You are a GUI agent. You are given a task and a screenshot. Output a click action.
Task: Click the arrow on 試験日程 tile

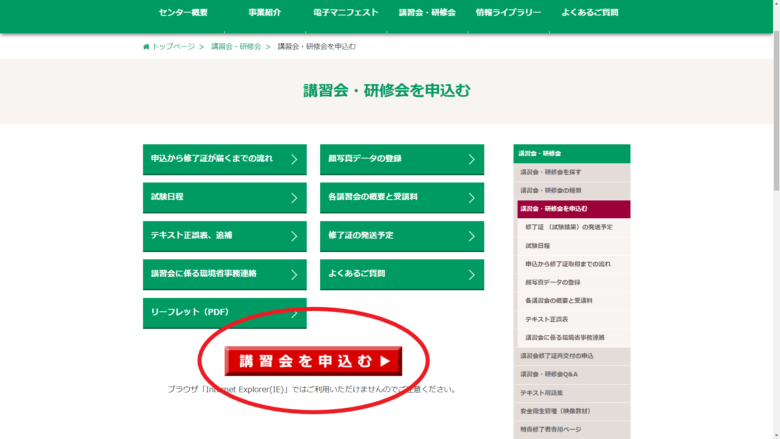tap(294, 198)
